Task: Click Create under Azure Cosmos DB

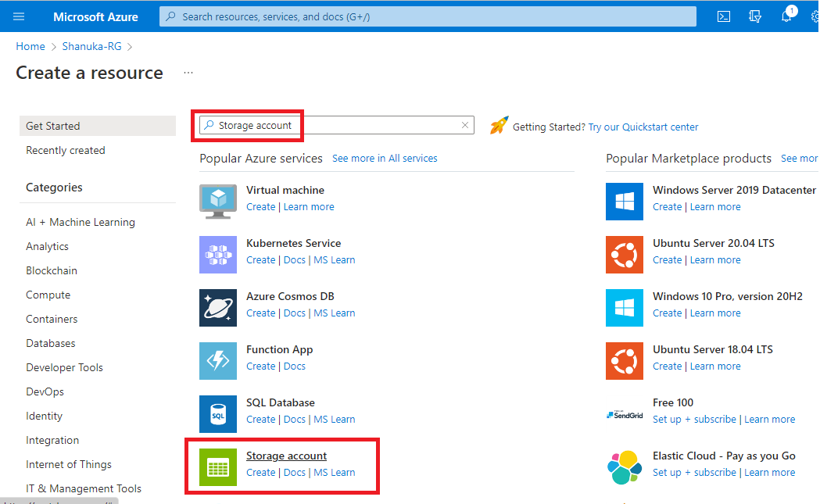Action: (261, 313)
